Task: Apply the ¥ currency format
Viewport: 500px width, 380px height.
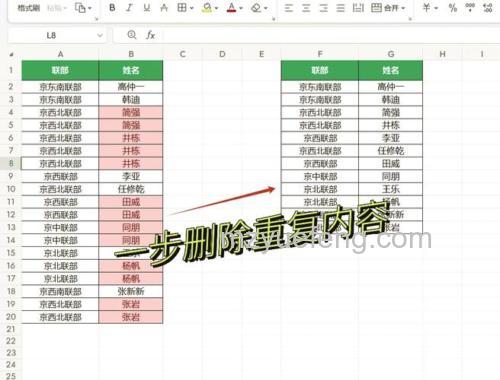Action: [x=426, y=8]
